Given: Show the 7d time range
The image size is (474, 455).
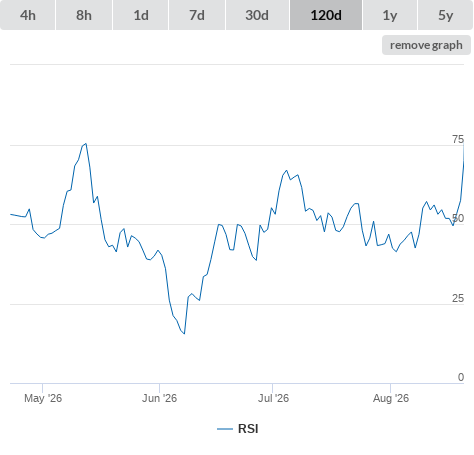Looking at the screenshot, I should coord(197,15).
